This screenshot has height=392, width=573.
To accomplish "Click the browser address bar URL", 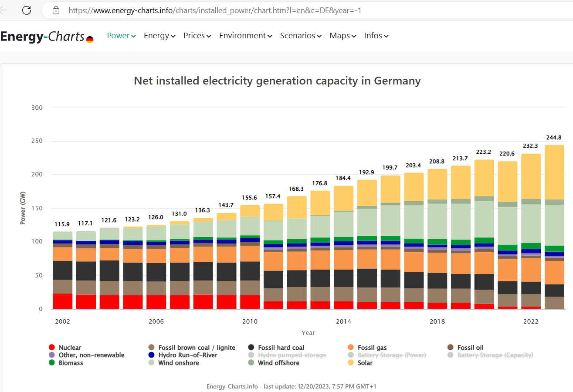I will [x=215, y=10].
